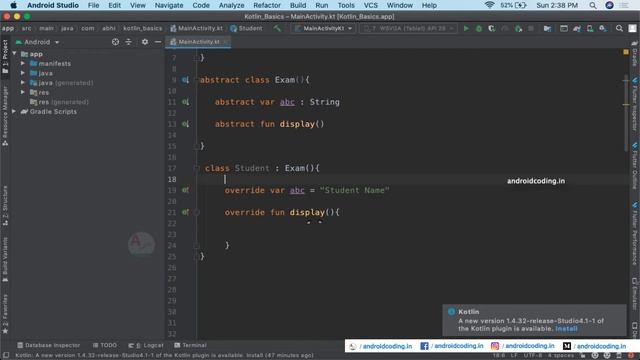The width and height of the screenshot is (640, 360).
Task: Open the Navigate menu
Action: tap(169, 5)
